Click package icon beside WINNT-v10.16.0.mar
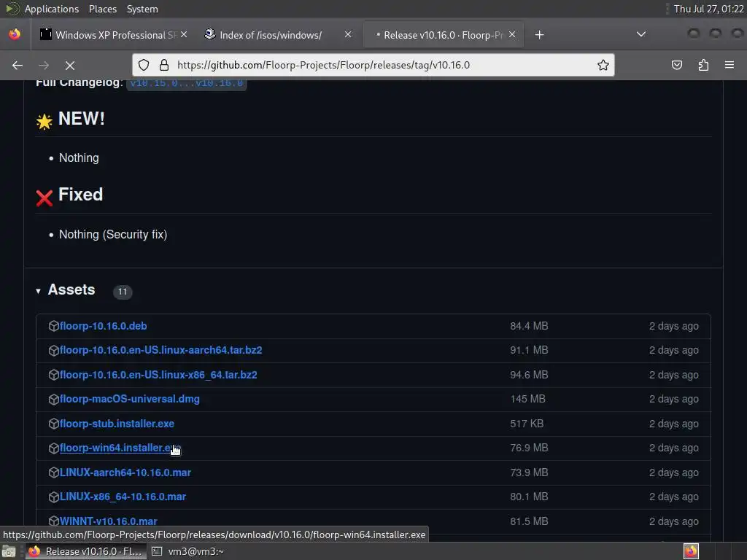This screenshot has height=560, width=747. (x=54, y=521)
